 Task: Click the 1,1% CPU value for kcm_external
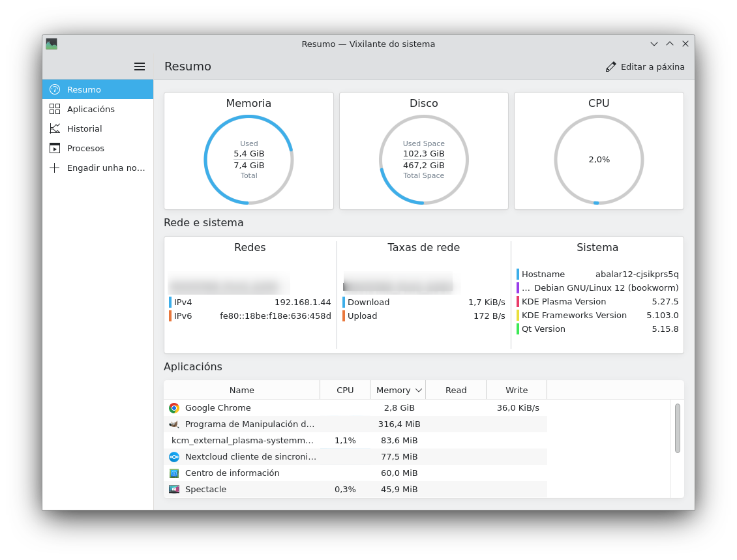[345, 441]
